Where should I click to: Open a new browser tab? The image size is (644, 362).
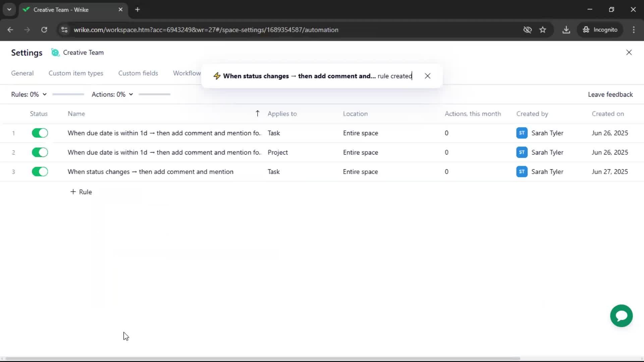[x=138, y=10]
